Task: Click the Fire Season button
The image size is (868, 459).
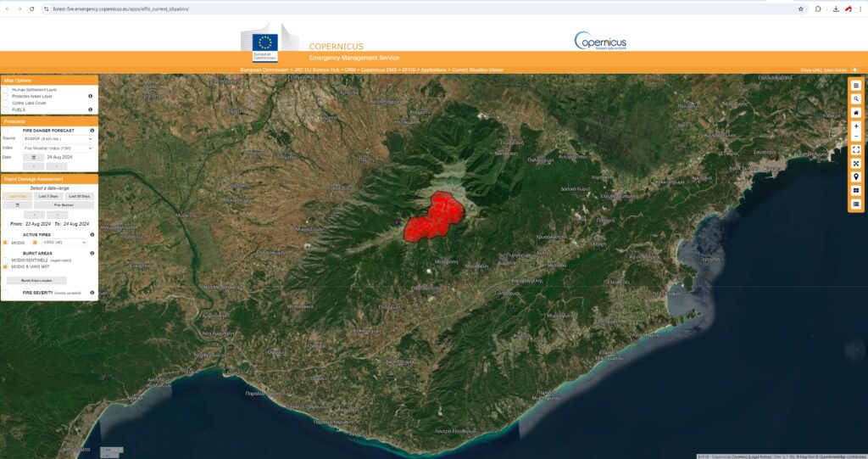Action: pyautogui.click(x=64, y=205)
